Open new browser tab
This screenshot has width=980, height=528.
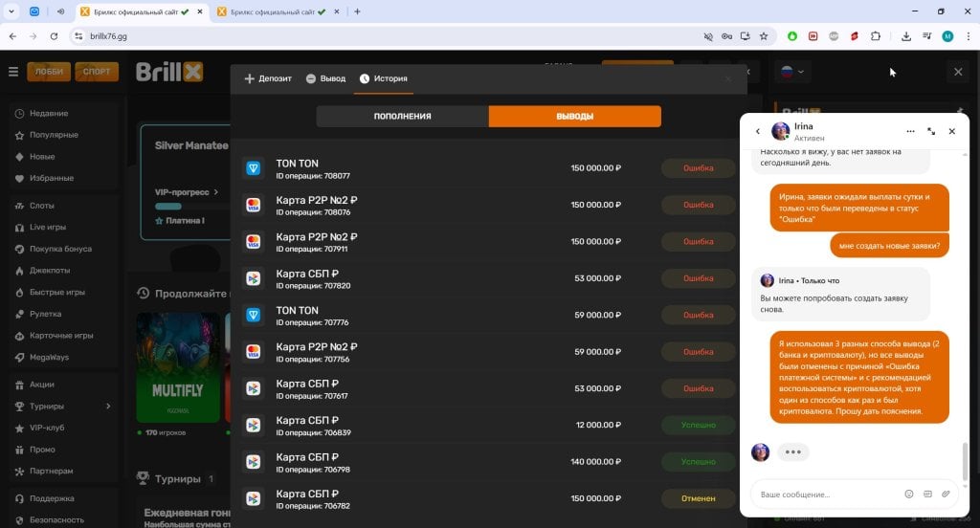click(x=357, y=11)
